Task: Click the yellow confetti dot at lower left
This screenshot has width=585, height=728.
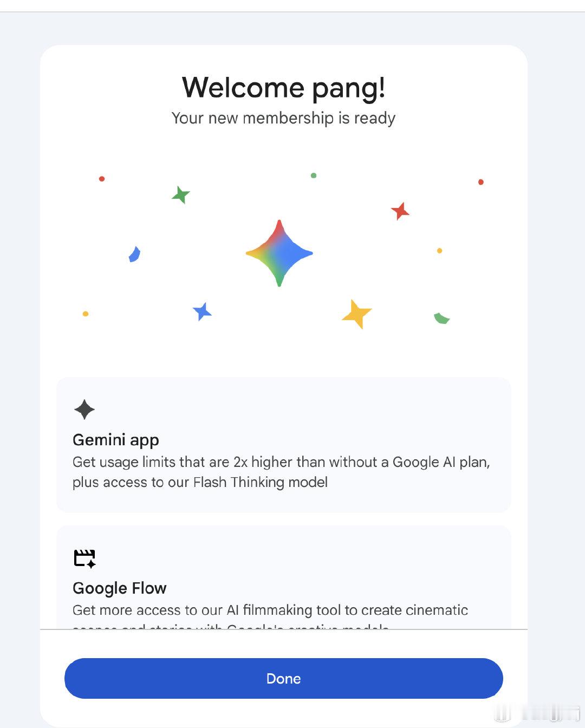Action: pos(86,314)
